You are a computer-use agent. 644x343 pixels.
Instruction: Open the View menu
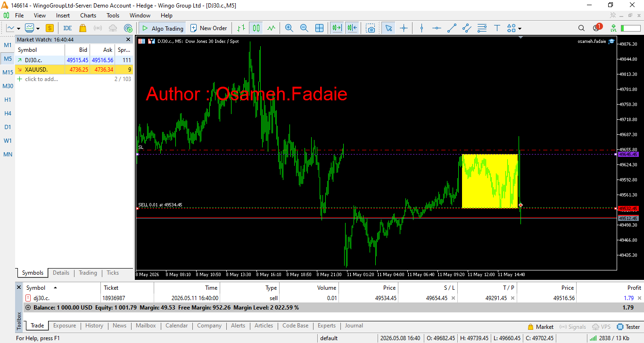40,16
